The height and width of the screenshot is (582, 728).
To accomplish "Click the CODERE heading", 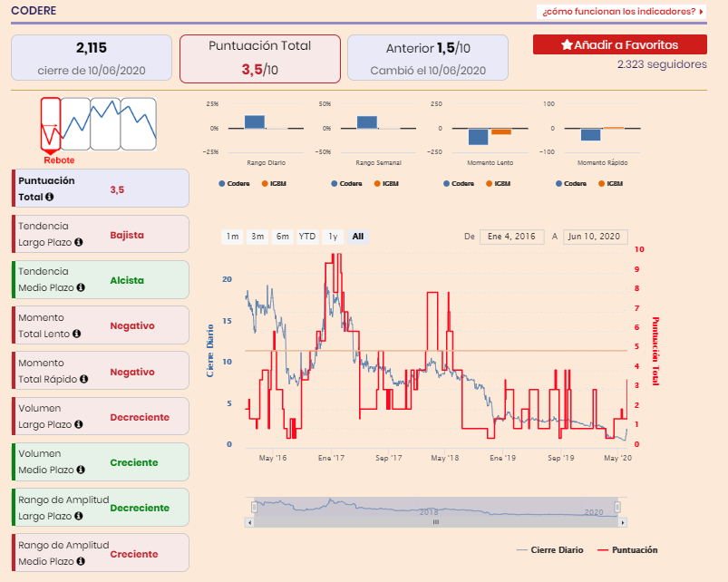I will (x=34, y=10).
